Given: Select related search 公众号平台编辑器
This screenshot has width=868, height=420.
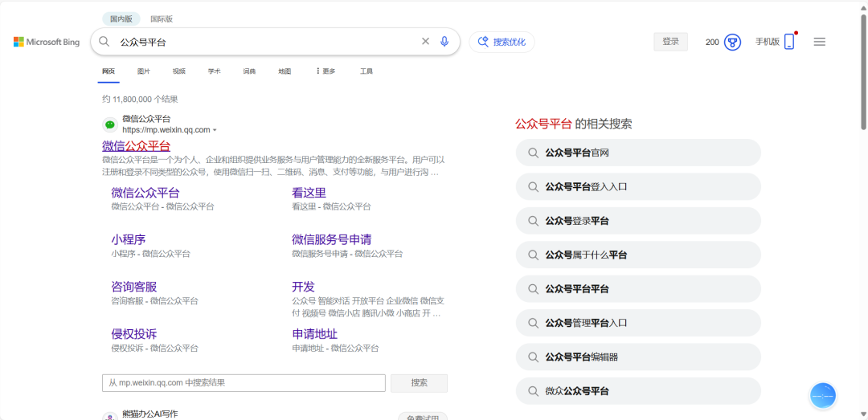Looking at the screenshot, I should point(638,357).
